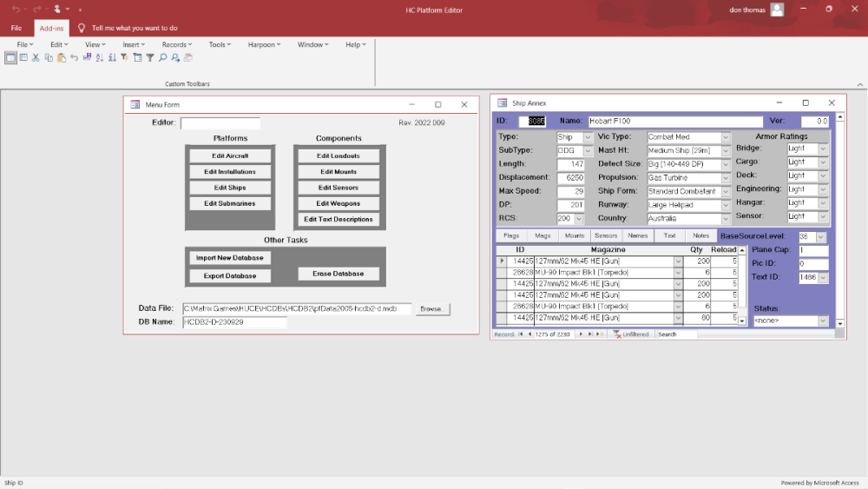The height and width of the screenshot is (489, 868).
Task: Open the Records menu
Action: [176, 44]
